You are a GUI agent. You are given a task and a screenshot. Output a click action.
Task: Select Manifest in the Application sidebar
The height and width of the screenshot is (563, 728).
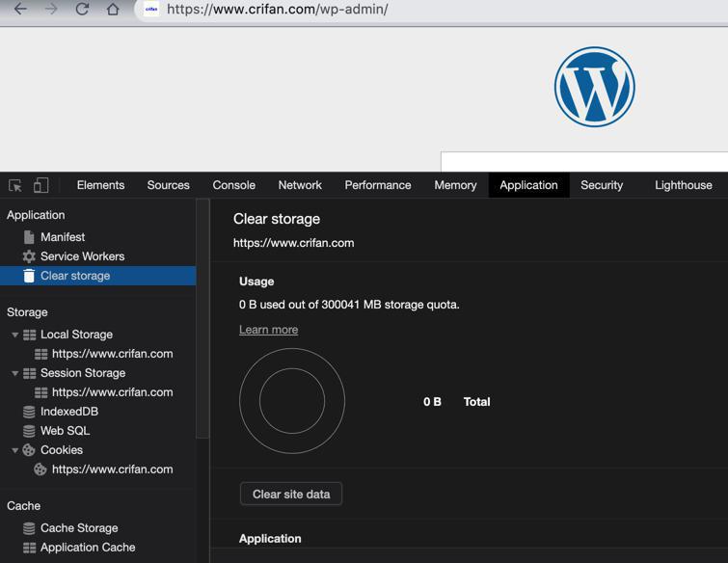pos(63,237)
